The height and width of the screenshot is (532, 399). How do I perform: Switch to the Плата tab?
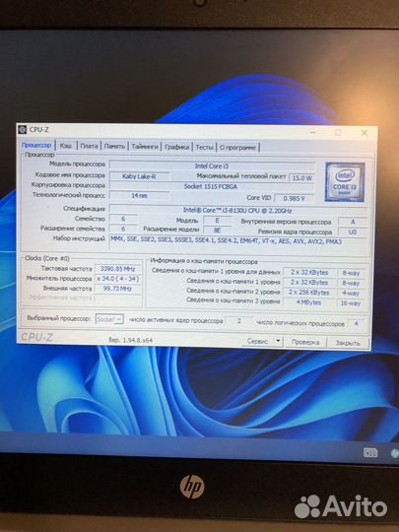[x=89, y=146]
